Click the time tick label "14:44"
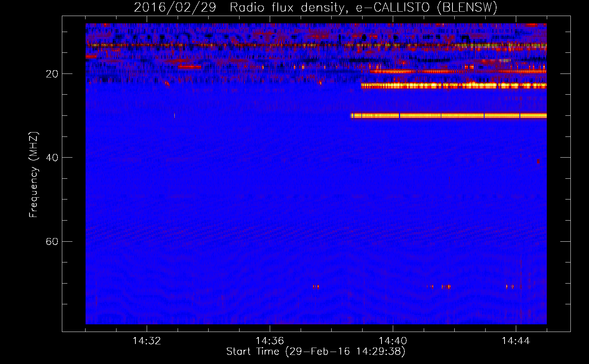Viewport: 589px width, 364px height. click(516, 341)
